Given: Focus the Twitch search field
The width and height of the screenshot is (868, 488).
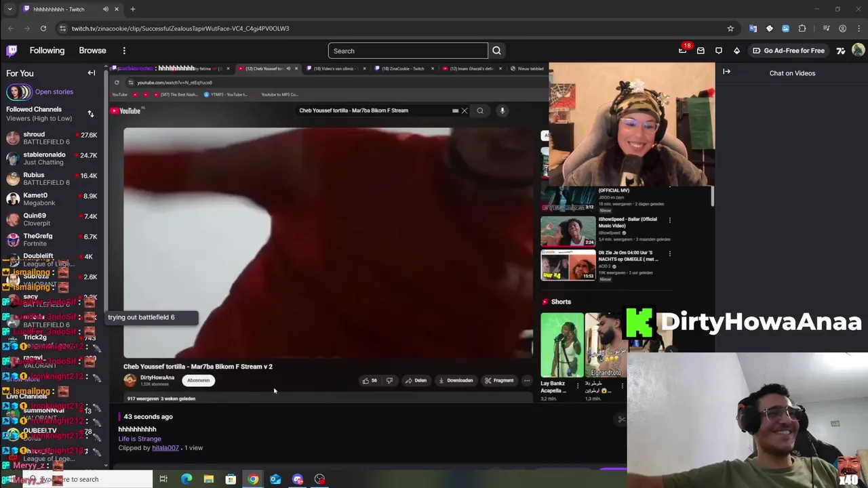Looking at the screenshot, I should tap(408, 51).
